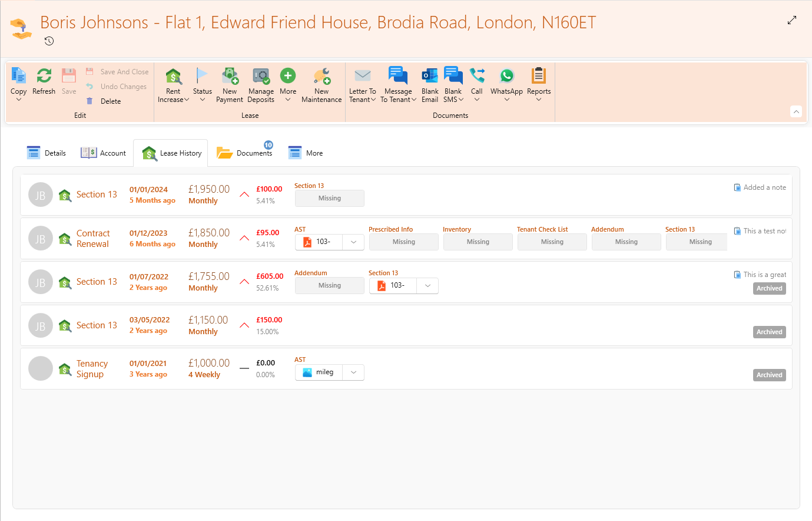Open the 103- PDF under AST
Image resolution: width=812 pixels, height=521 pixels.
(x=319, y=242)
